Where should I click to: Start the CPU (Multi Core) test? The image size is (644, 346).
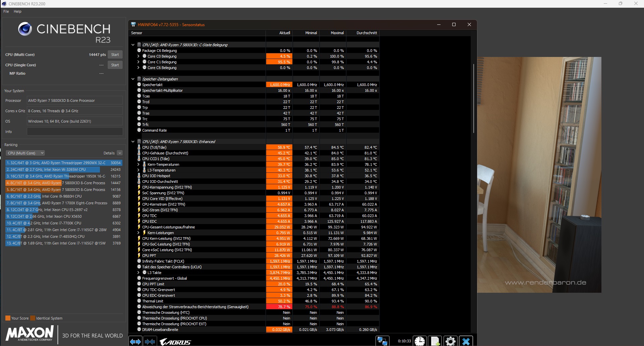(115, 55)
